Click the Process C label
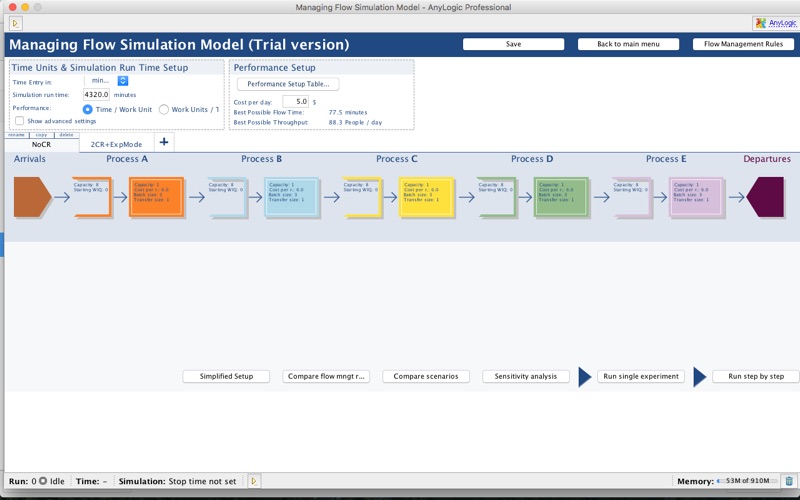Image resolution: width=800 pixels, height=500 pixels. click(x=397, y=159)
